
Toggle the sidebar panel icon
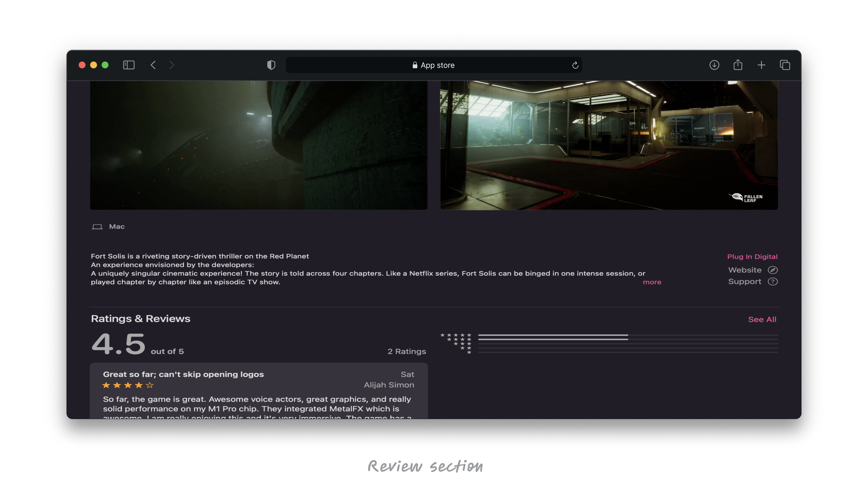[x=129, y=65]
